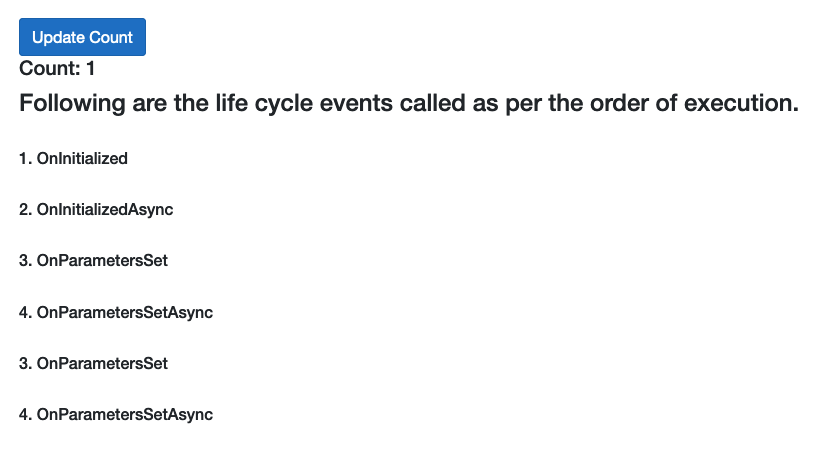Image resolution: width=817 pixels, height=449 pixels.
Task: Click the number 1 after Count
Action: tap(91, 68)
